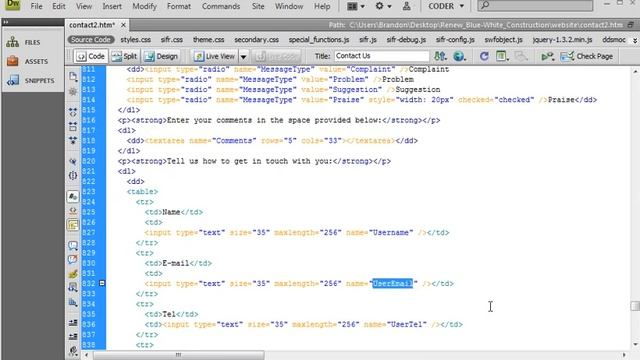The width and height of the screenshot is (640, 360).
Task: Click the Title field containing Contact Us
Action: (382, 56)
